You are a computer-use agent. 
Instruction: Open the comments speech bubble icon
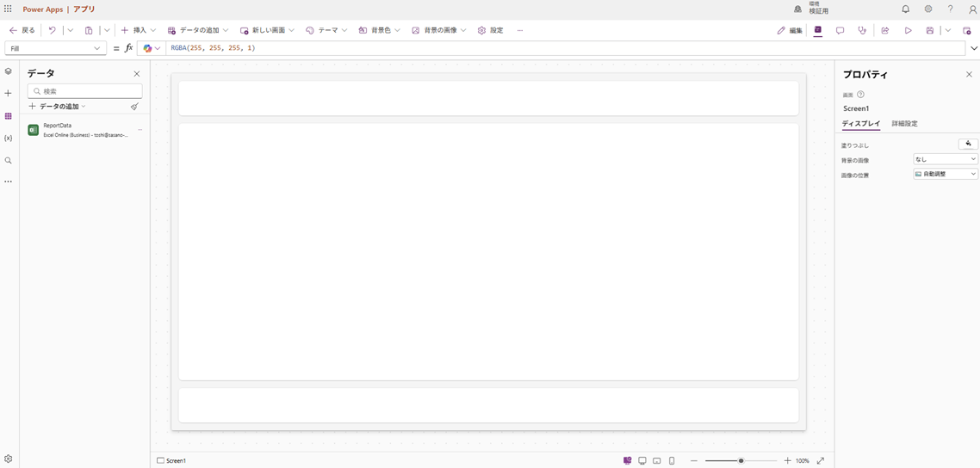click(840, 30)
